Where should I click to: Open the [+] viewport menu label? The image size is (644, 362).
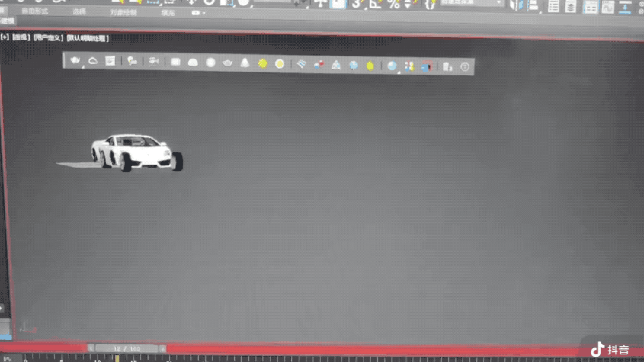click(5, 37)
